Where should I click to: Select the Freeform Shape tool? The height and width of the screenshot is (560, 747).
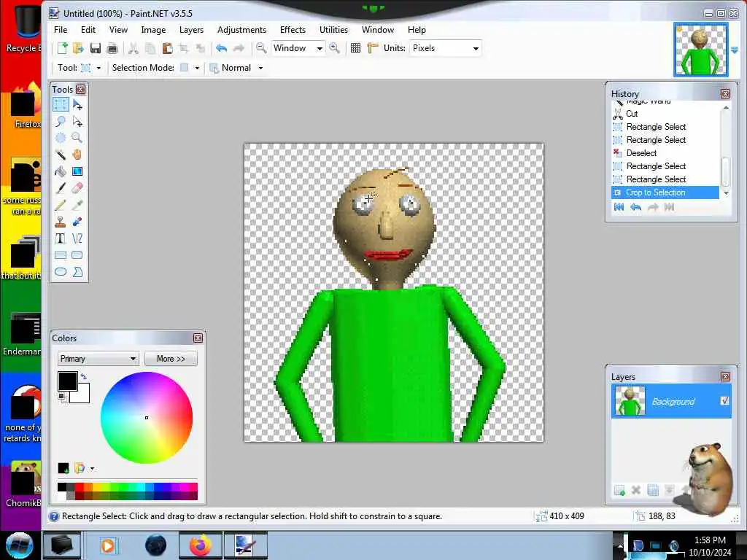(77, 272)
